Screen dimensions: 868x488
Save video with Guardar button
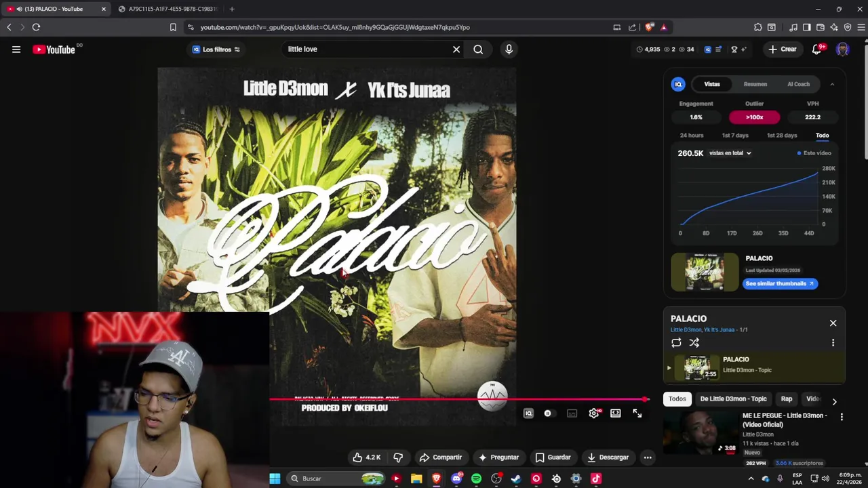553,457
